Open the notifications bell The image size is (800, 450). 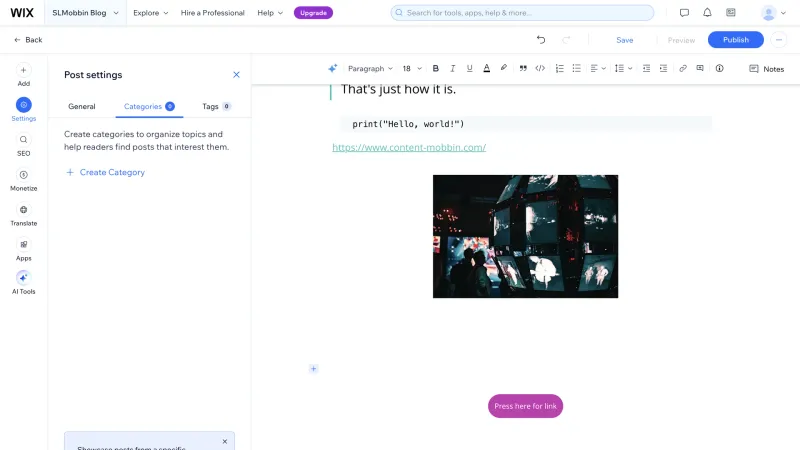[707, 13]
